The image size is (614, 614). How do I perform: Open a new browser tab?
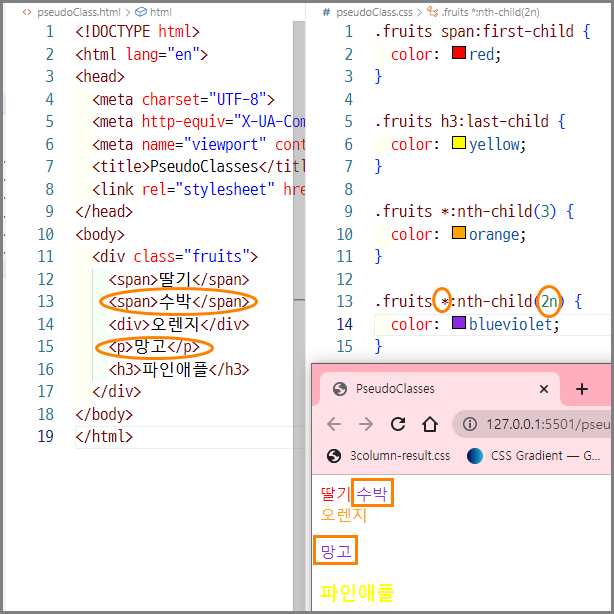pos(581,389)
